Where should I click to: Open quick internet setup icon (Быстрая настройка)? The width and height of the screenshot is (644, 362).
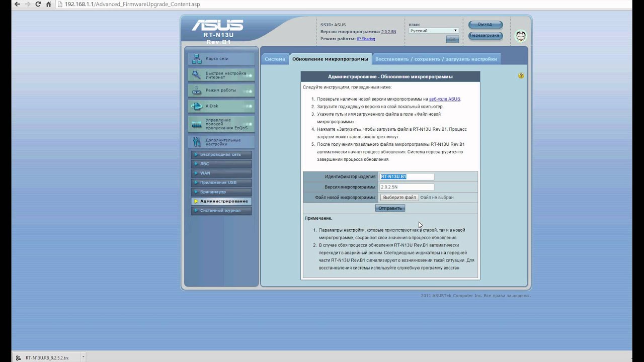197,75
